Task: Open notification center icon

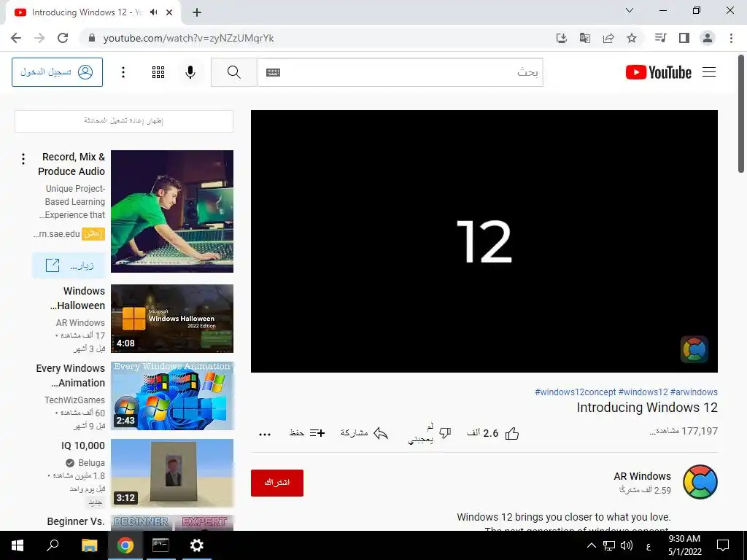Action: coord(723,545)
